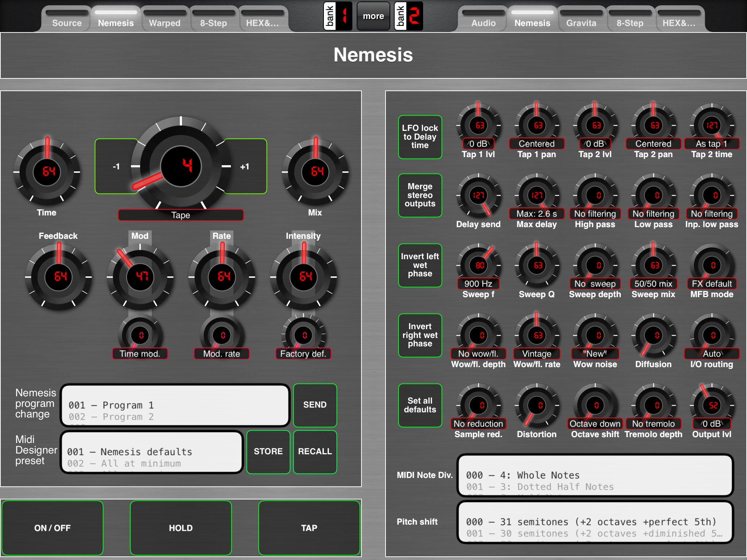Click the Wow/fl. rate knob
The width and height of the screenshot is (747, 560).
pyautogui.click(x=537, y=335)
